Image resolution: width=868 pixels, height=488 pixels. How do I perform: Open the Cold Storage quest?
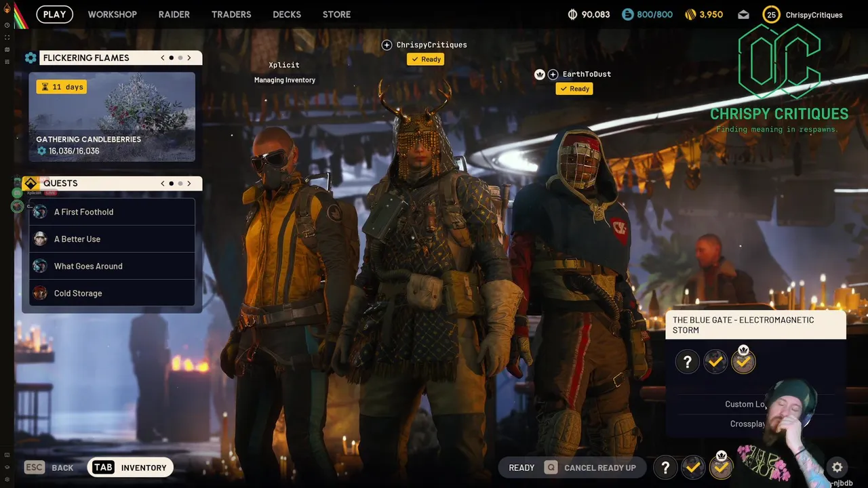(112, 293)
